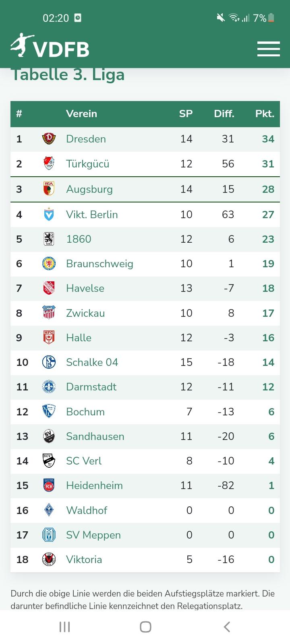Open the Augsburg team link
290x644 pixels.
pos(89,189)
